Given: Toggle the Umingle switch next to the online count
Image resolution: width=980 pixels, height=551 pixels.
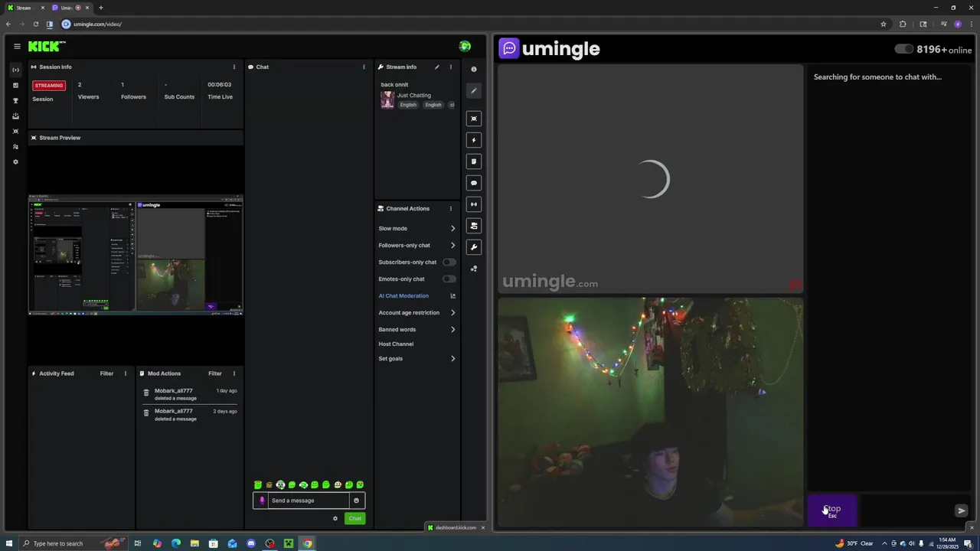Looking at the screenshot, I should pyautogui.click(x=904, y=49).
